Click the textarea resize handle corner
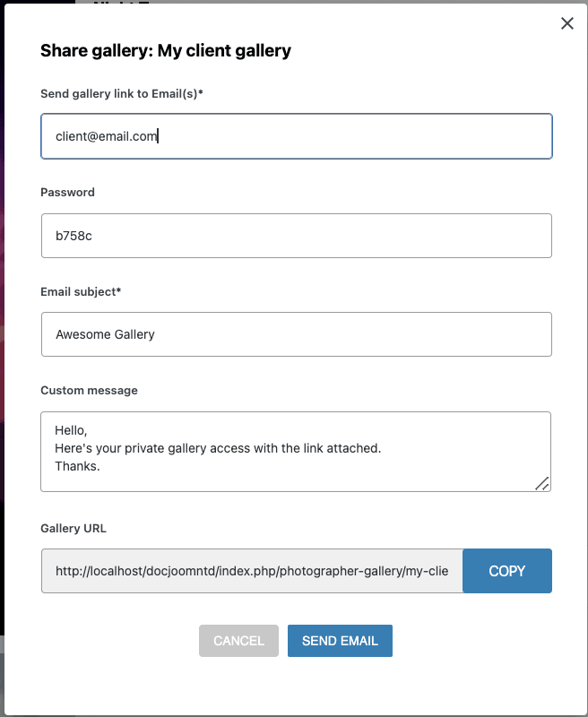Image resolution: width=588 pixels, height=717 pixels. click(542, 484)
